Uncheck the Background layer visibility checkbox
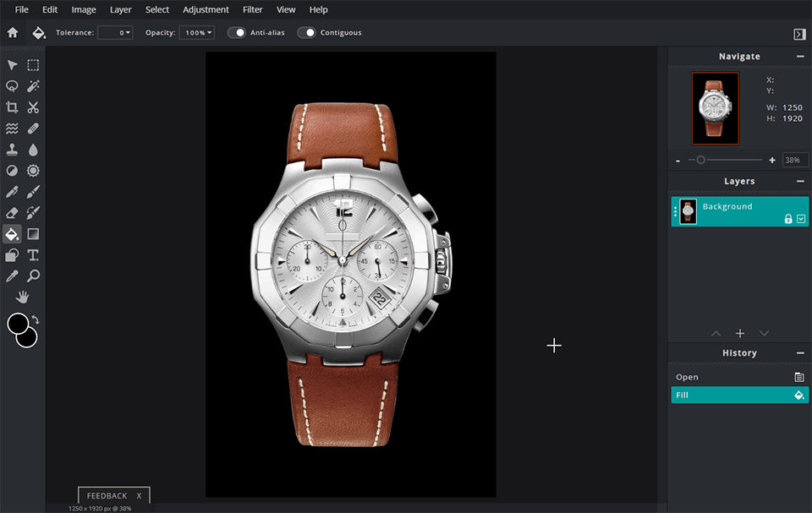Viewport: 812px width, 513px height. point(798,217)
